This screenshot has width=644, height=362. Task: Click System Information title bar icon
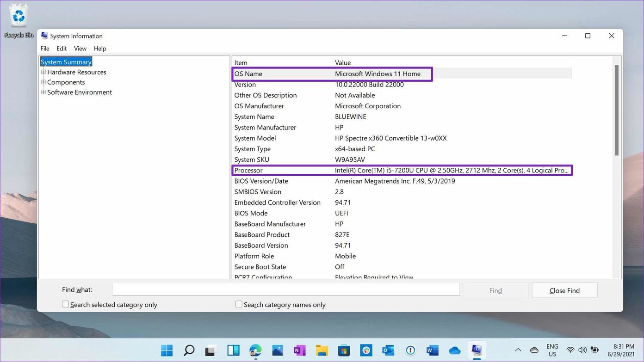[44, 36]
